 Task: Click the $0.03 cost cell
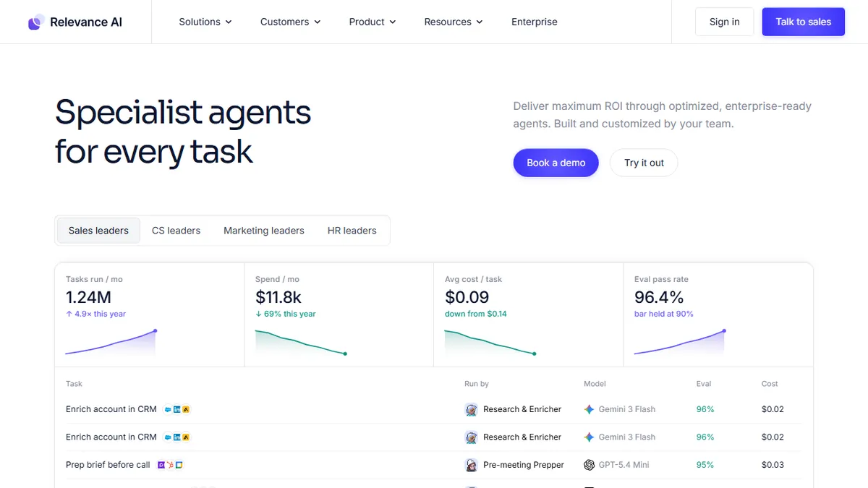pyautogui.click(x=773, y=465)
